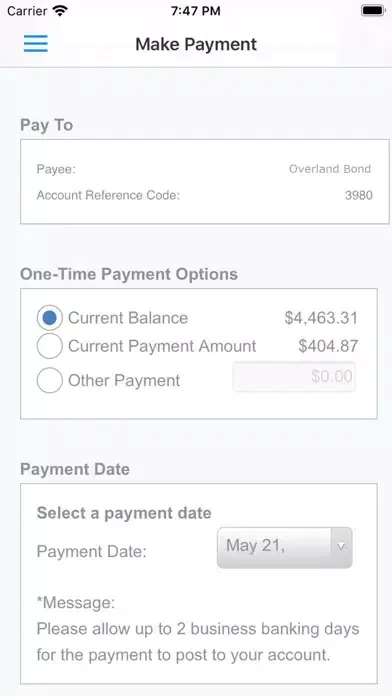Tap the Make Payment title

pos(196,44)
